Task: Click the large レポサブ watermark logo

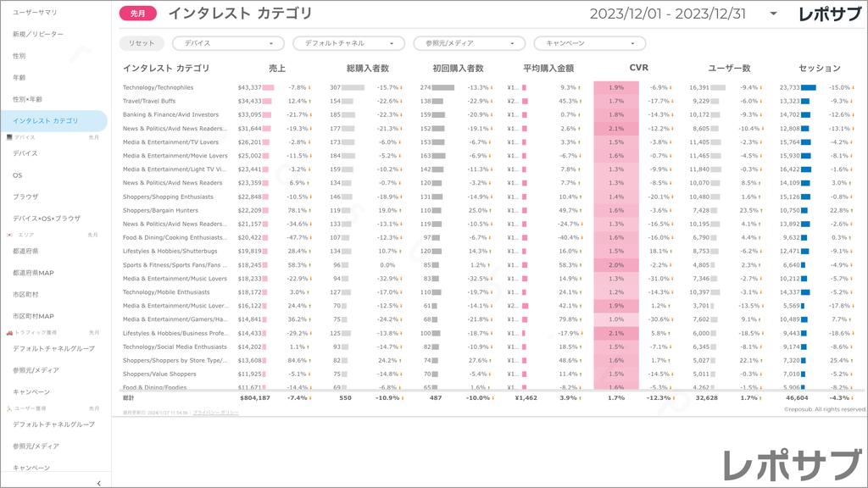Action: click(x=789, y=465)
